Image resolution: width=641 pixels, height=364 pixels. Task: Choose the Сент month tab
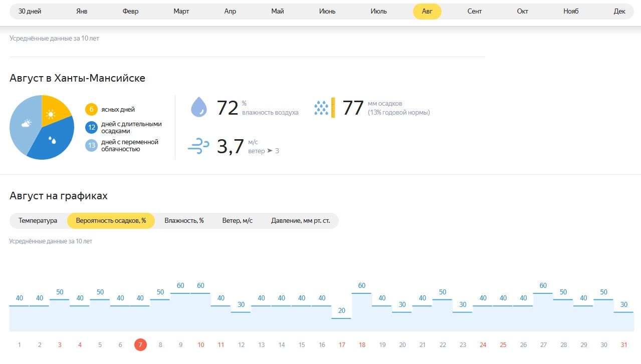(x=474, y=12)
